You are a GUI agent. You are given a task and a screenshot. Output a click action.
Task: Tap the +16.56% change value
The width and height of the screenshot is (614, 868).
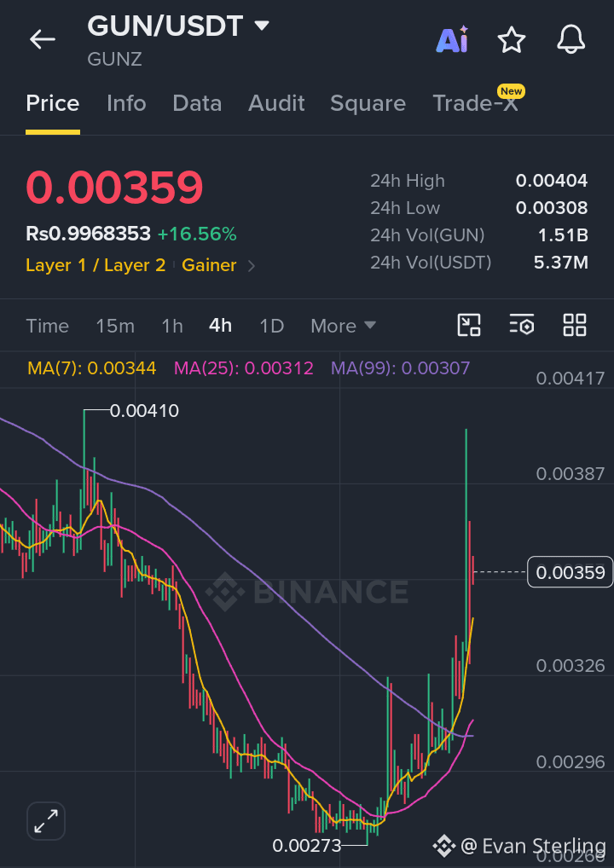pos(197,234)
